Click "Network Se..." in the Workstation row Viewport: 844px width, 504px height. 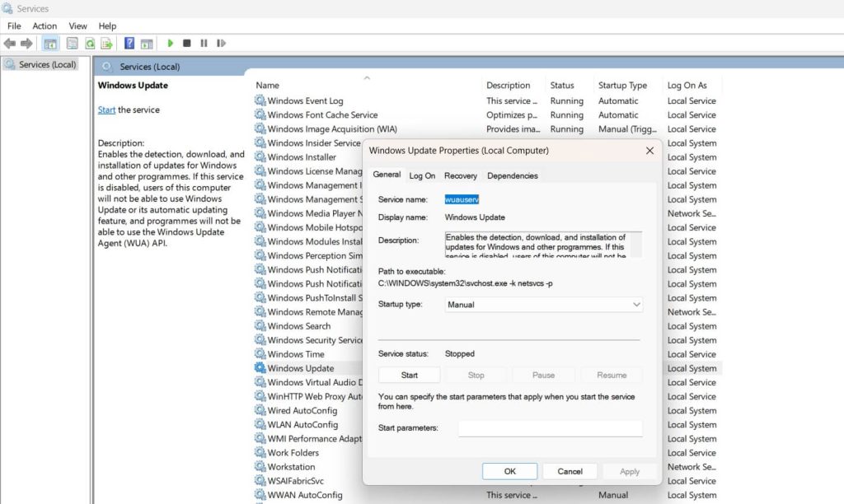(692, 466)
